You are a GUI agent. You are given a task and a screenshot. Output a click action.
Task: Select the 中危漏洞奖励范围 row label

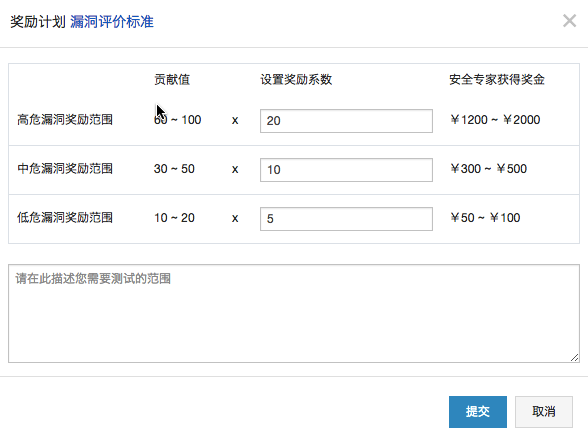click(65, 169)
